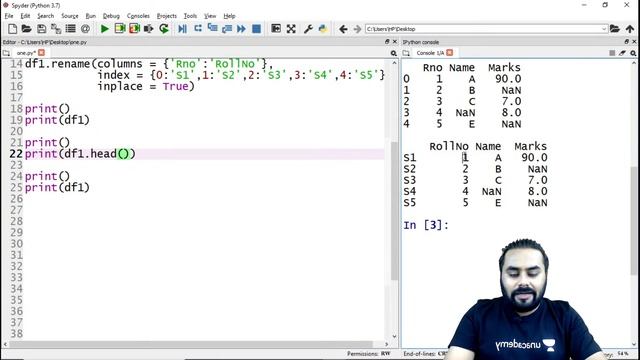Undock the Editor pane
Image resolution: width=640 pixels, height=360 pixels.
387,42
